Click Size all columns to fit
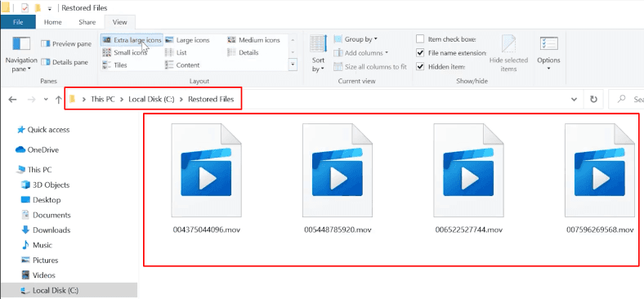644x299 pixels. click(370, 66)
